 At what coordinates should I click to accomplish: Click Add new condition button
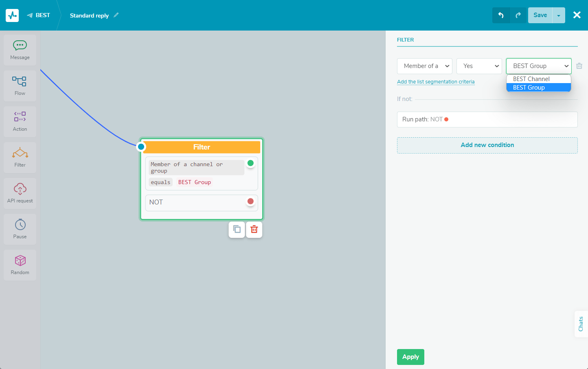(x=487, y=145)
